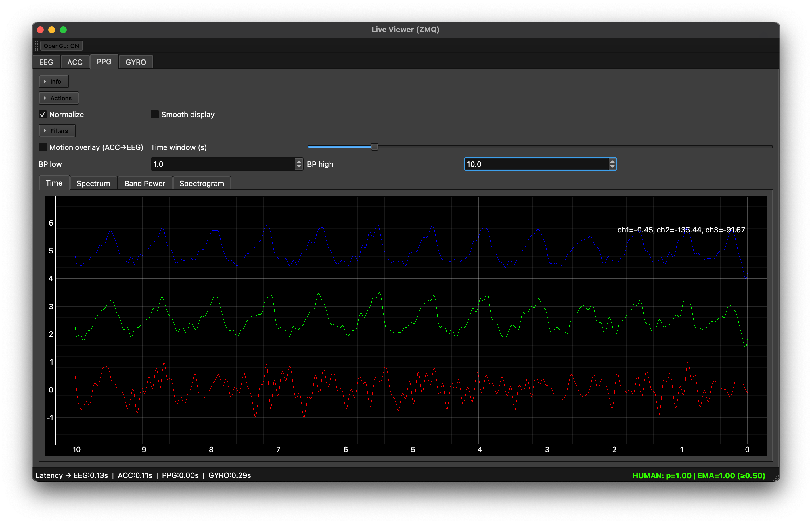Show the Spectrogram view
This screenshot has width=812, height=524.
(202, 183)
